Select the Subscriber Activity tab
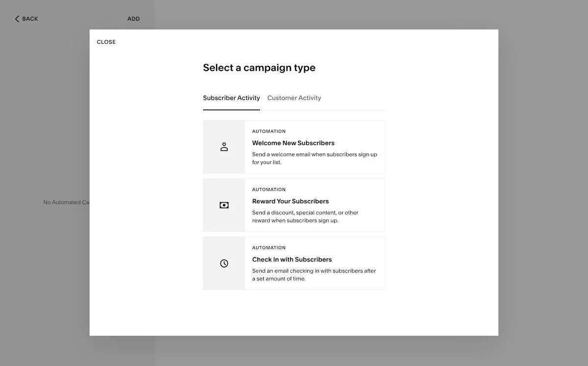The image size is (588, 366). (231, 98)
